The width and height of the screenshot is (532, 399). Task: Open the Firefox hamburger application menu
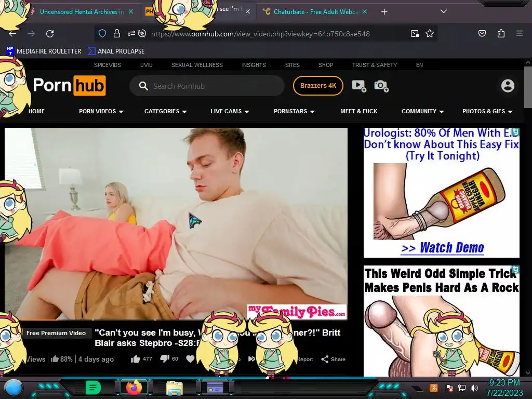[x=519, y=33]
